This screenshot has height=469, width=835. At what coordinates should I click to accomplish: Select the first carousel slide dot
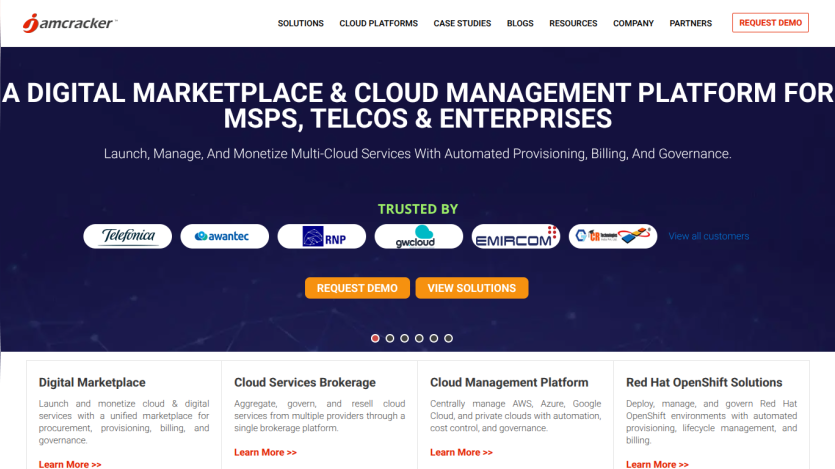click(375, 338)
